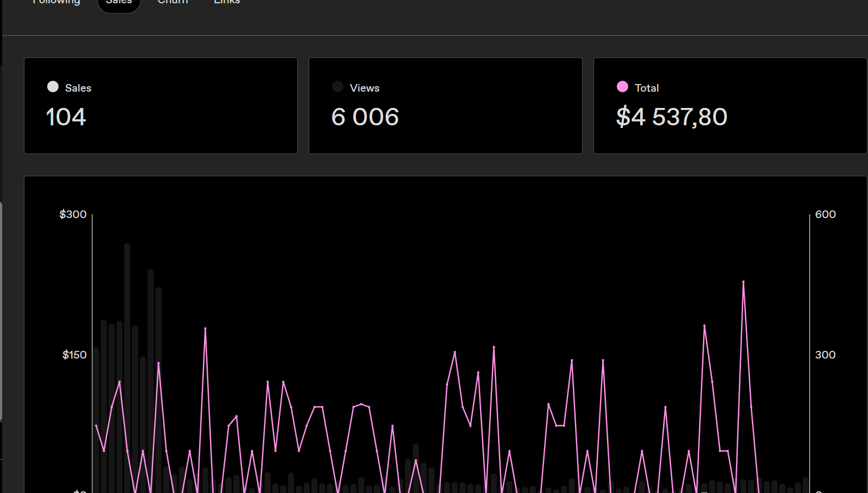Click the $300 axis label
This screenshot has height=493, width=868.
pos(73,214)
